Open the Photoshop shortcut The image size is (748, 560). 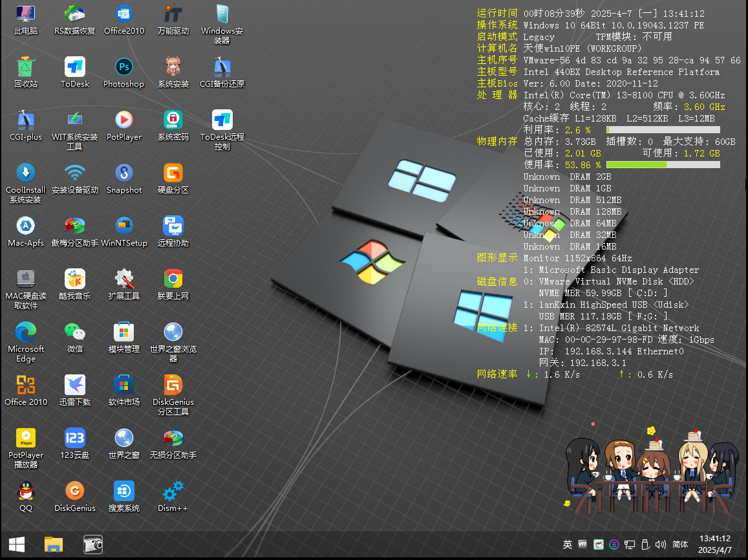point(124,73)
